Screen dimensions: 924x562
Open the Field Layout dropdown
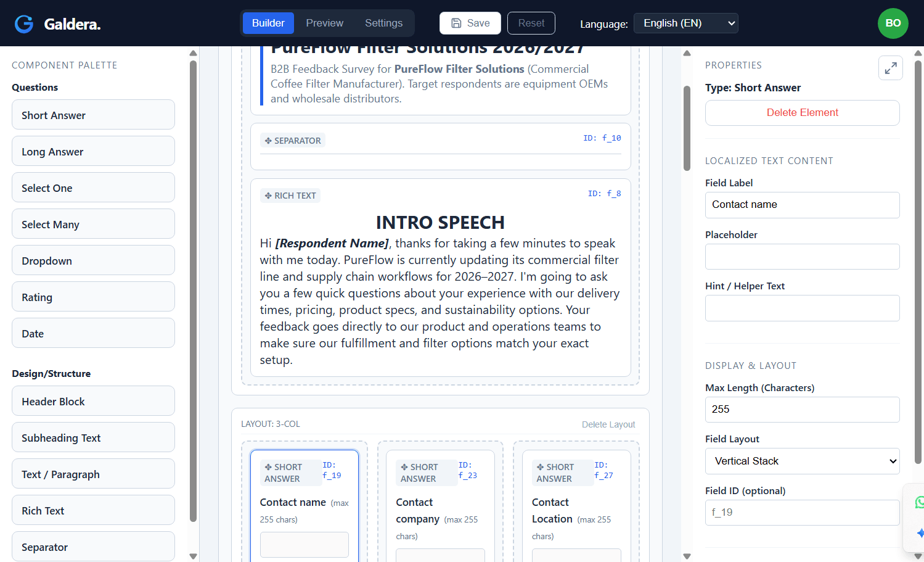(x=802, y=461)
